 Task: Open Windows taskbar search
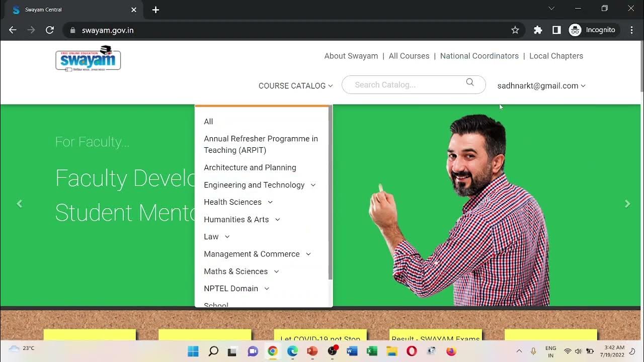pos(213,351)
